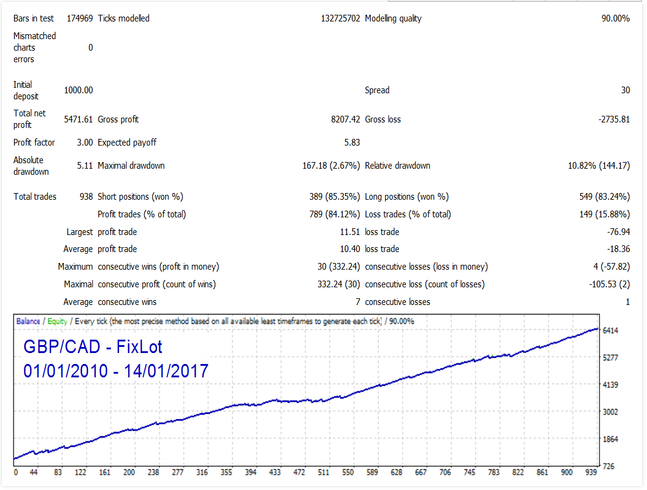
Task: Click the 4139 label on chart axis
Action: (610, 385)
